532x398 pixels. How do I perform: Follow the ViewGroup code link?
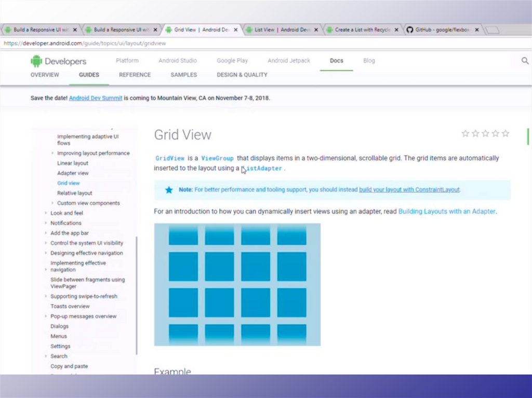coord(217,158)
